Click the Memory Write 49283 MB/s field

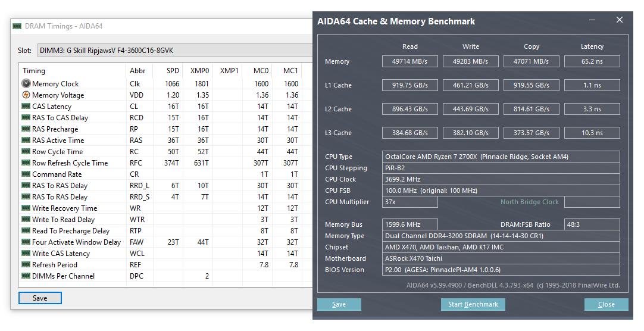471,61
